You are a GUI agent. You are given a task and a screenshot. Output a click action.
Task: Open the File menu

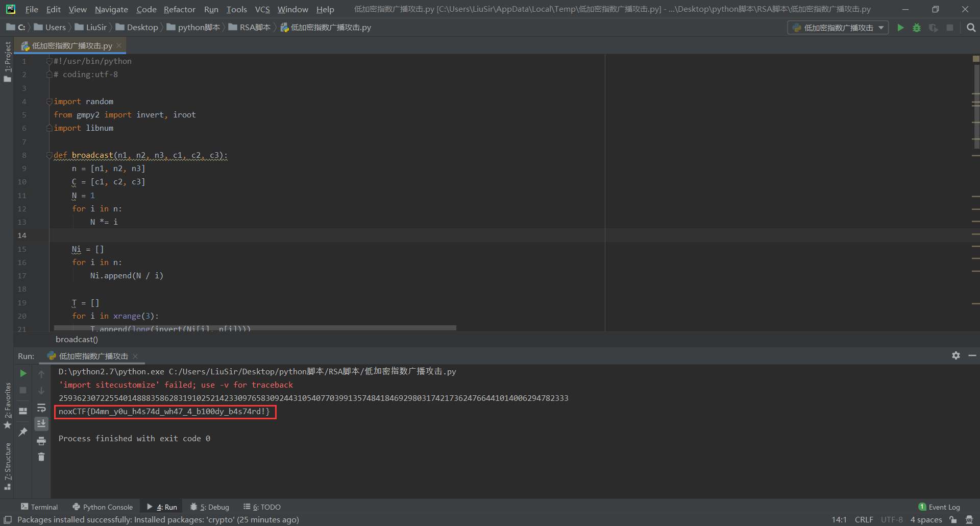point(32,9)
